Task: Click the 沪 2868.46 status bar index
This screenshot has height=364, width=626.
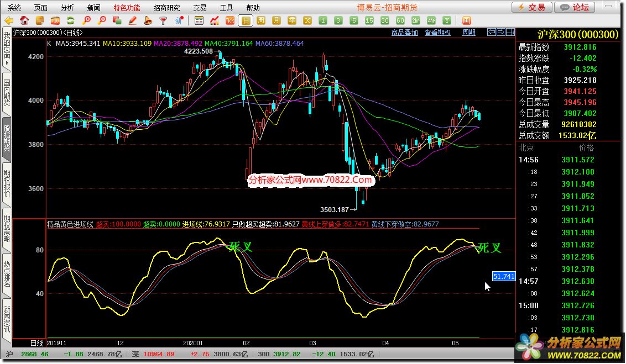Action: 27,354
